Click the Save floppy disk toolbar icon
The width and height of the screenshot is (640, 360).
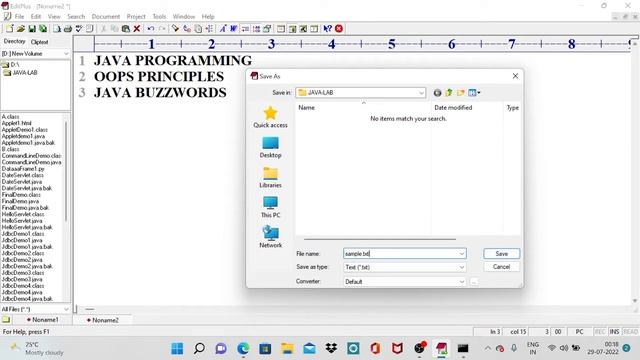point(31,29)
